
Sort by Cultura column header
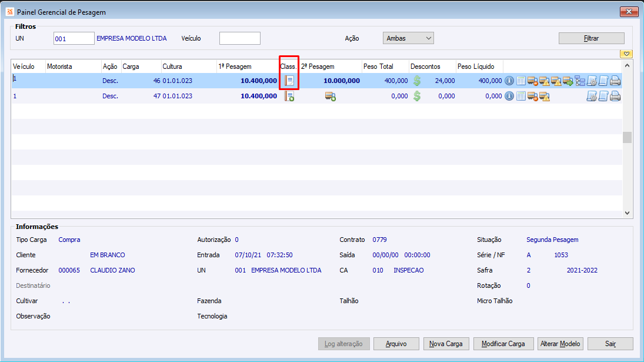tap(189, 67)
